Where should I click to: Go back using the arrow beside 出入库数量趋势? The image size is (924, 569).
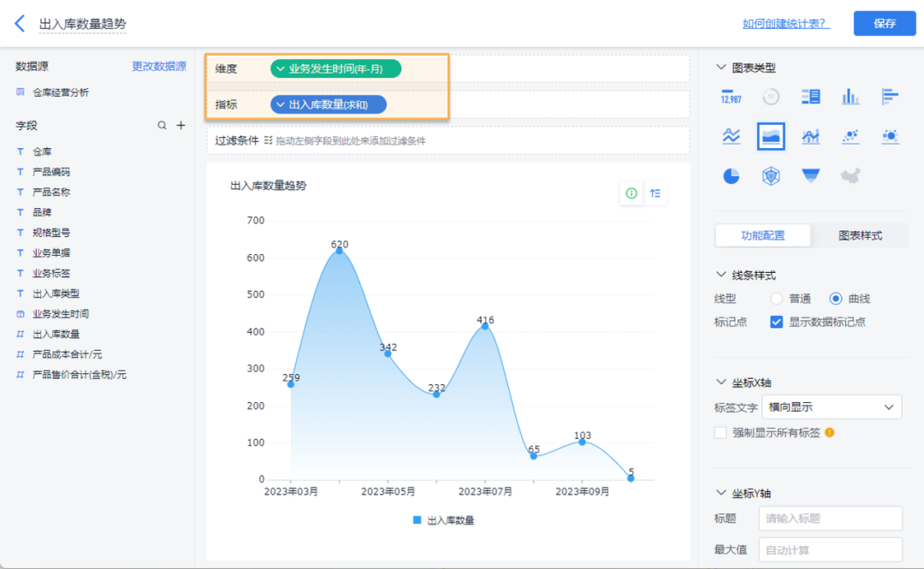20,24
